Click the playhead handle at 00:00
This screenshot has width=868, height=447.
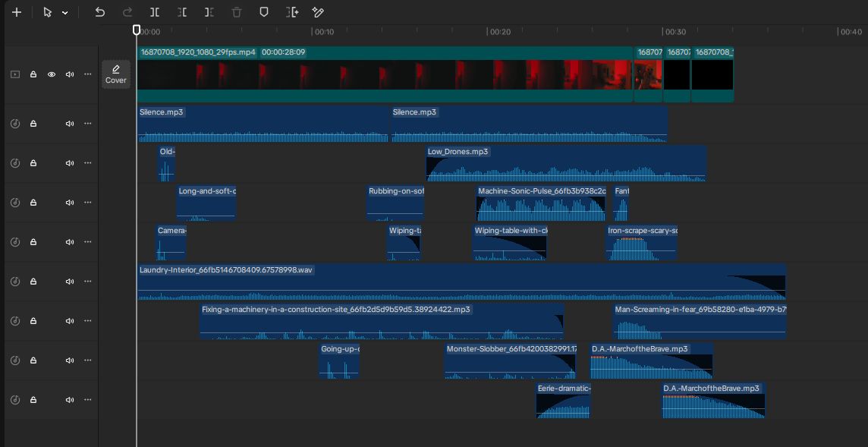[137, 30]
